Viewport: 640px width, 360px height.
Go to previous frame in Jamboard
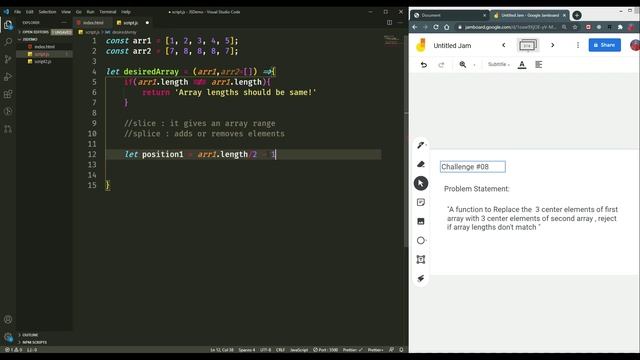(x=504, y=45)
